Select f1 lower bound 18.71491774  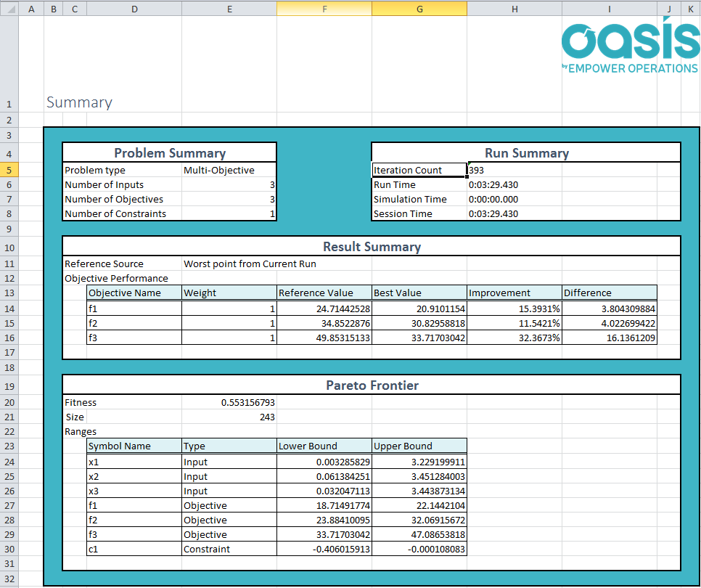(x=324, y=505)
